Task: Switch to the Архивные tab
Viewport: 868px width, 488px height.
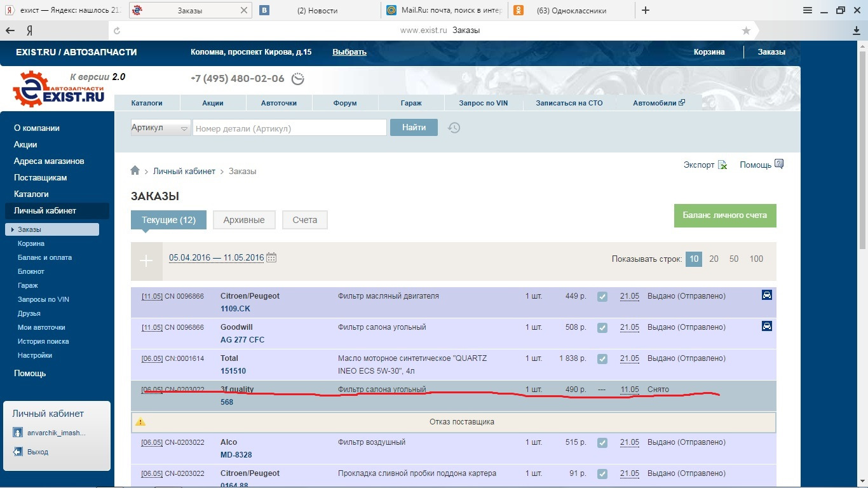Action: [x=244, y=220]
